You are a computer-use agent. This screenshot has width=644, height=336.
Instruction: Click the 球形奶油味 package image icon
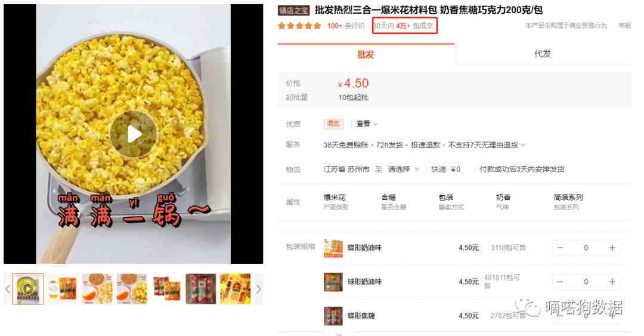[x=333, y=282]
